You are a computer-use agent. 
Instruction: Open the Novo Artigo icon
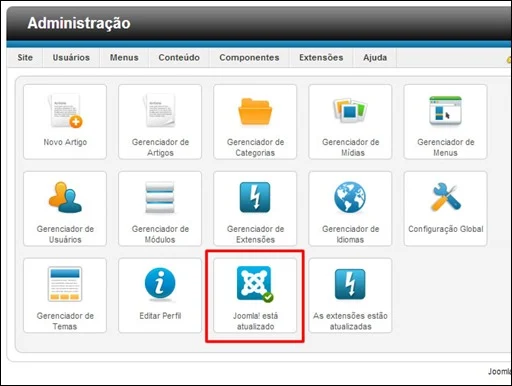(x=65, y=111)
